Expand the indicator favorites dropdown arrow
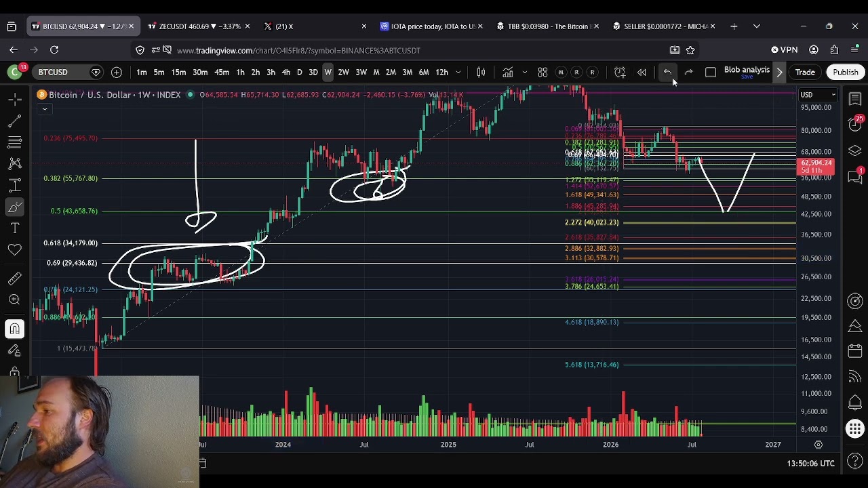This screenshot has height=488, width=868. (x=524, y=73)
